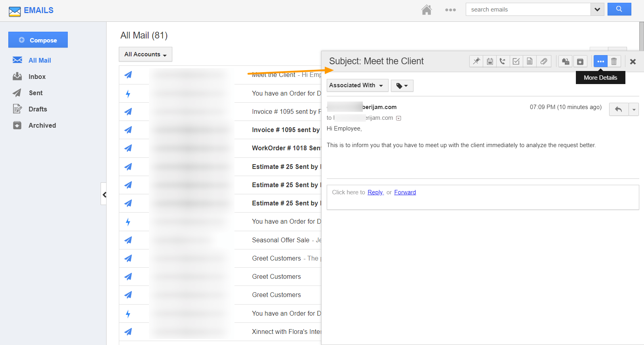Image resolution: width=644 pixels, height=345 pixels.
Task: Click the All Mail envelope icon in the sidebar
Action: click(x=17, y=60)
